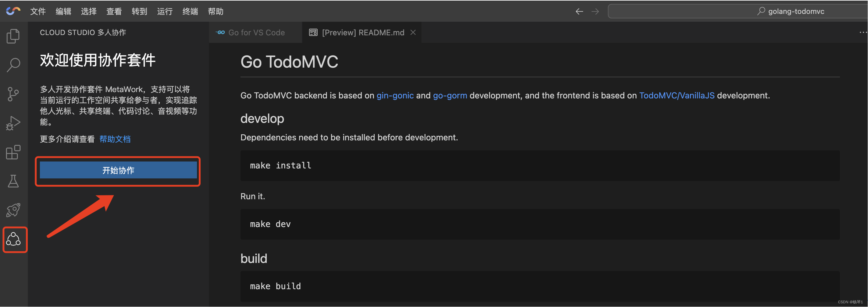Open the Explorer files icon in activity bar

click(x=13, y=36)
